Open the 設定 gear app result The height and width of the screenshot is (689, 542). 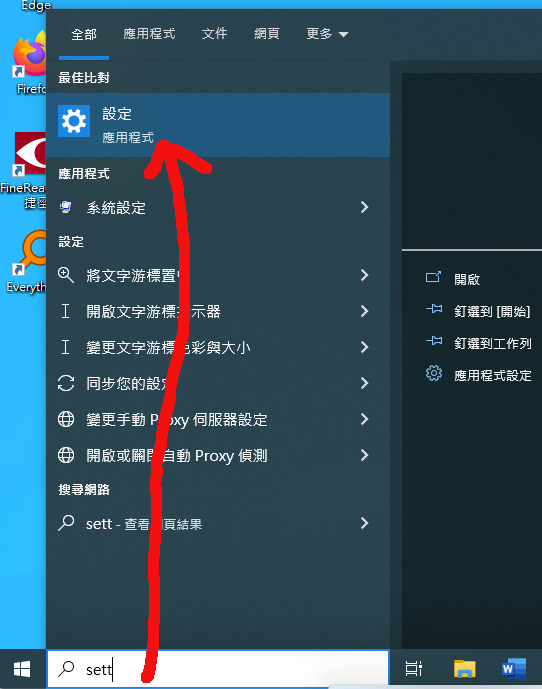click(x=218, y=125)
